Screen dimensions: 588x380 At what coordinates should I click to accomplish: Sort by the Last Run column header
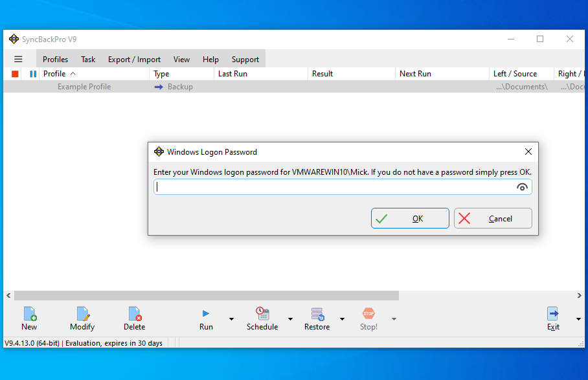click(261, 74)
